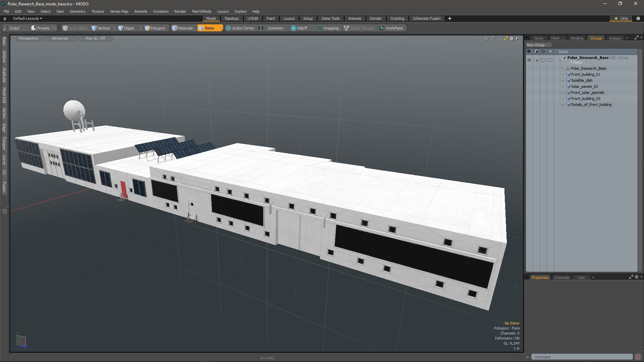The image size is (644, 362).
Task: Click the viewport zoom magnifier icon
Action: [499, 39]
